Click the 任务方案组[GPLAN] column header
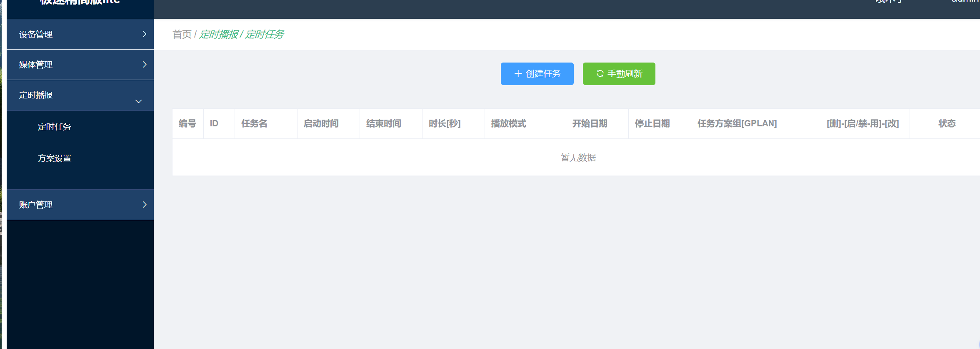 click(x=737, y=123)
